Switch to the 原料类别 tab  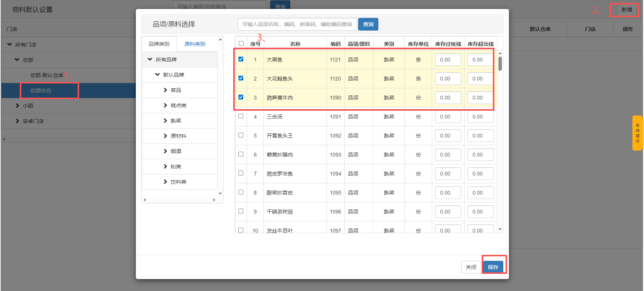[195, 44]
